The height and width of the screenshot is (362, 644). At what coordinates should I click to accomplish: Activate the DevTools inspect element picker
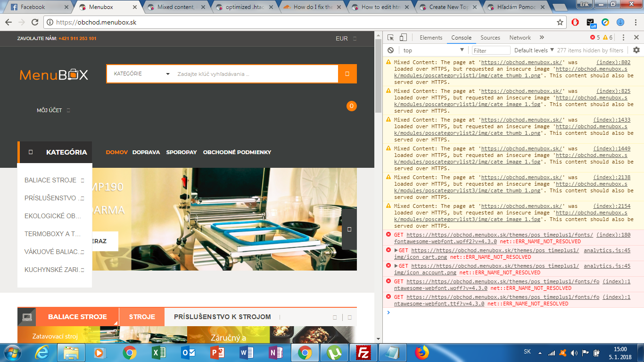391,38
